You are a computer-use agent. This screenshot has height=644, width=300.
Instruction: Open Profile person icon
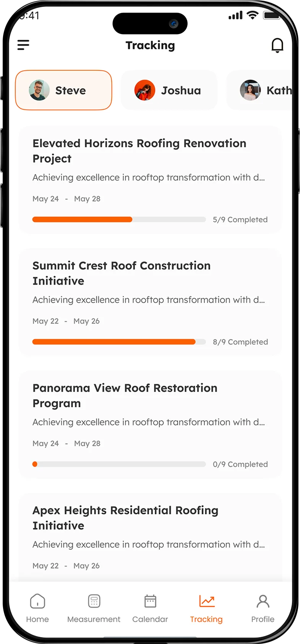[x=263, y=601]
